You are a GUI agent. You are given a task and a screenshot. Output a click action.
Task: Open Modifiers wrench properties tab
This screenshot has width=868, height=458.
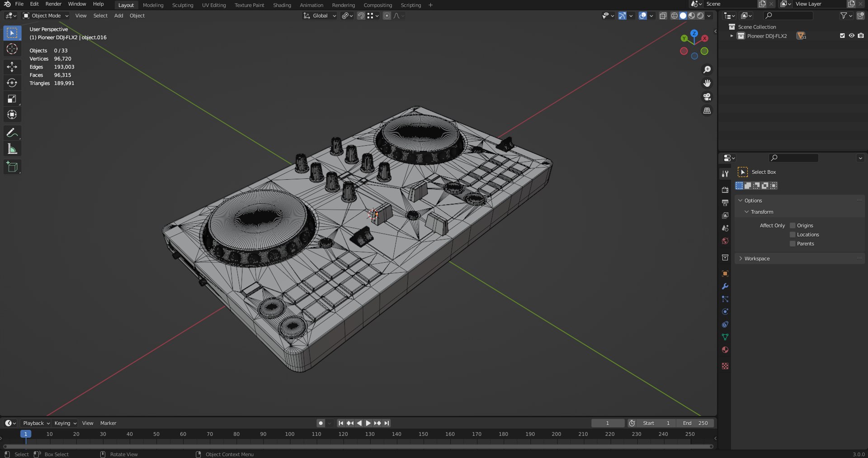[725, 286]
